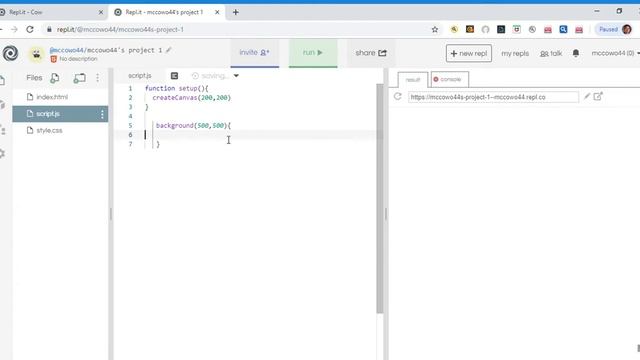Image resolution: width=640 pixels, height=360 pixels.
Task: Refresh the result preview pane
Action: click(x=398, y=97)
